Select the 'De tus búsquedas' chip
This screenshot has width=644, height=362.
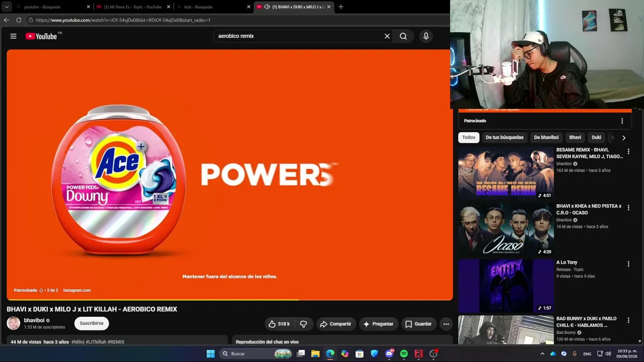click(x=505, y=137)
